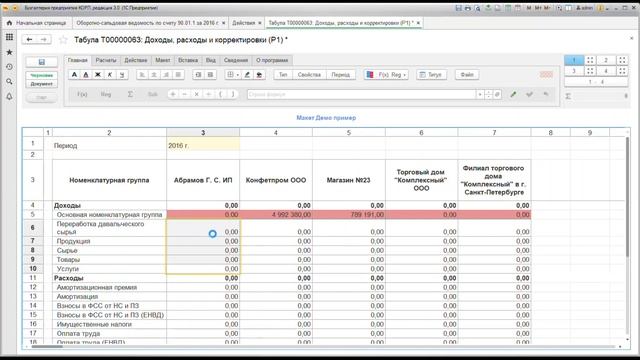Viewport: 640px width, 360px height.
Task: Navigate forward with the right arrow
Action: [44, 39]
